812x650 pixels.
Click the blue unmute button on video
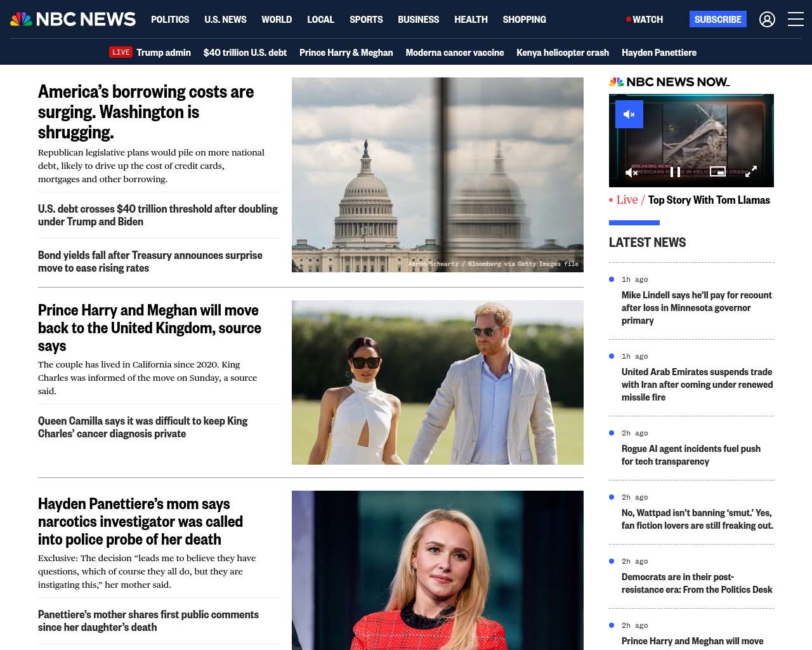629,114
